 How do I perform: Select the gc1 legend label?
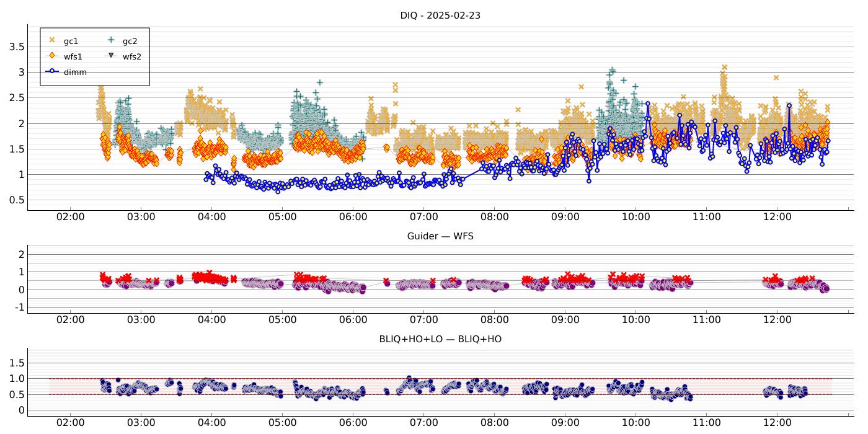pos(71,41)
